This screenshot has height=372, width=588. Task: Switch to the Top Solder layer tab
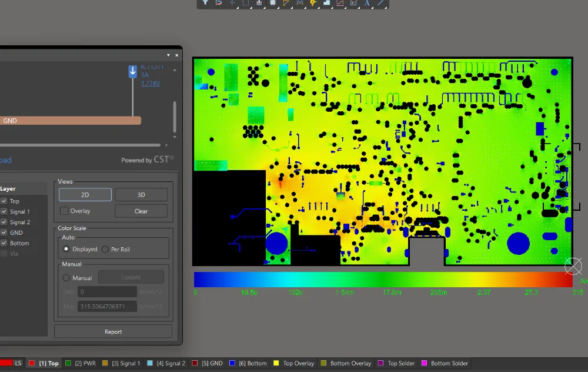(x=396, y=363)
